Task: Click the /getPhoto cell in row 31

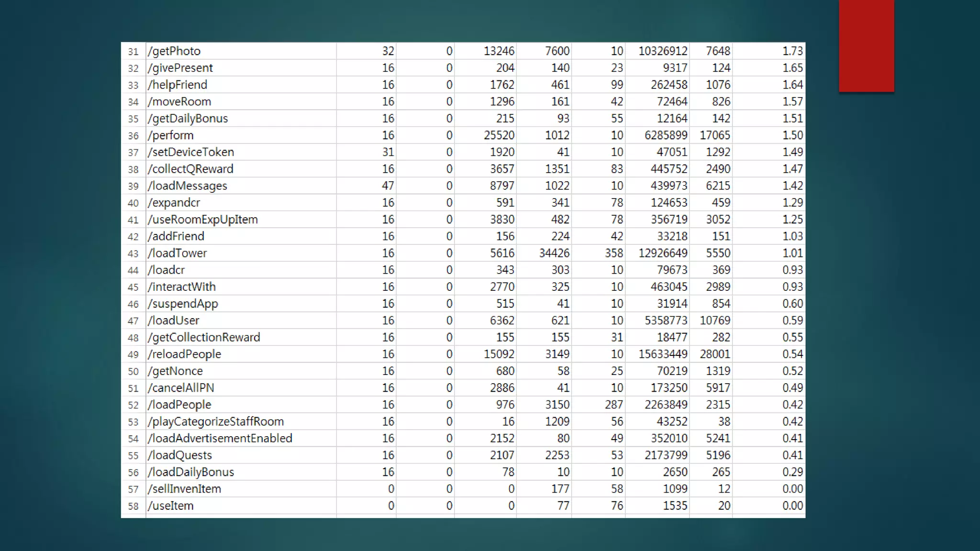Action: click(x=175, y=51)
